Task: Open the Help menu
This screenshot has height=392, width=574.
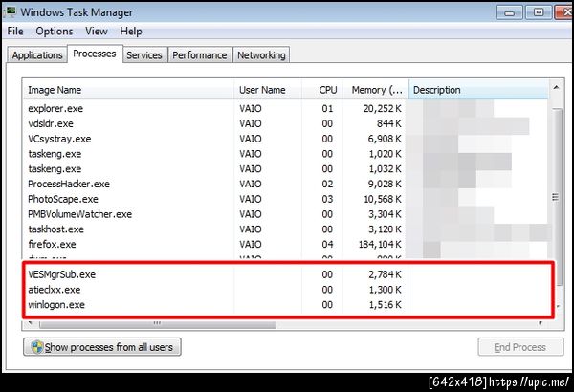Action: 131,32
